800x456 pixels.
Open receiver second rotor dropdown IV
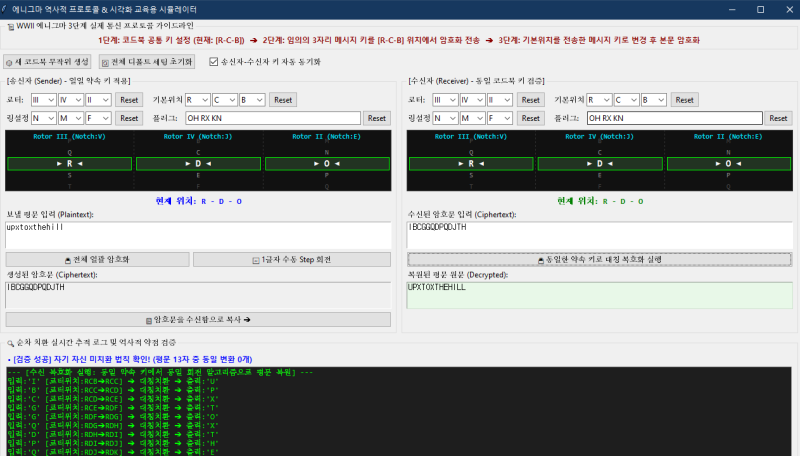tap(472, 100)
